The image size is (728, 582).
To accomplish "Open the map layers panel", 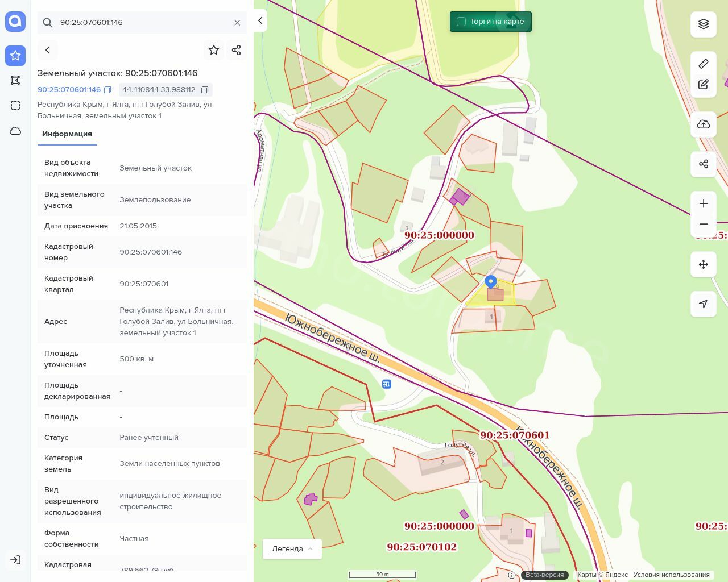I will pos(704,24).
